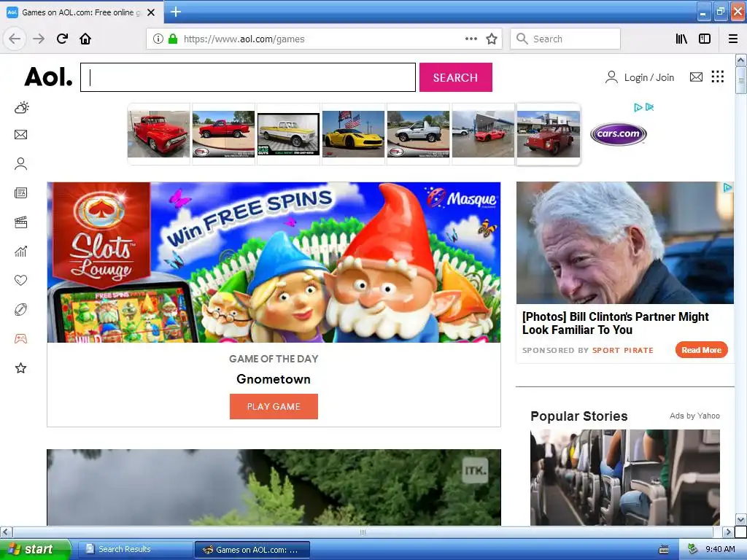Open the weather icon in AOL sidebar

pyautogui.click(x=21, y=108)
